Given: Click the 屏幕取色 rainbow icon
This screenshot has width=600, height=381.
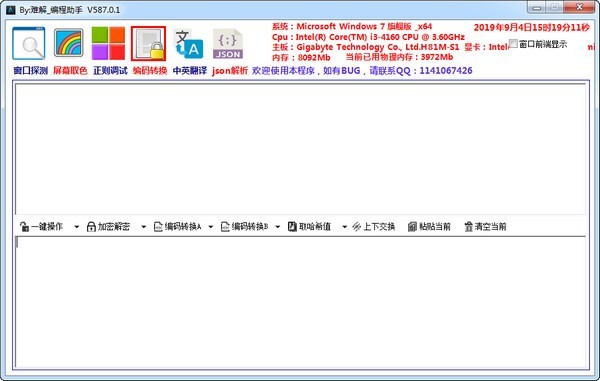Looking at the screenshot, I should click(68, 43).
